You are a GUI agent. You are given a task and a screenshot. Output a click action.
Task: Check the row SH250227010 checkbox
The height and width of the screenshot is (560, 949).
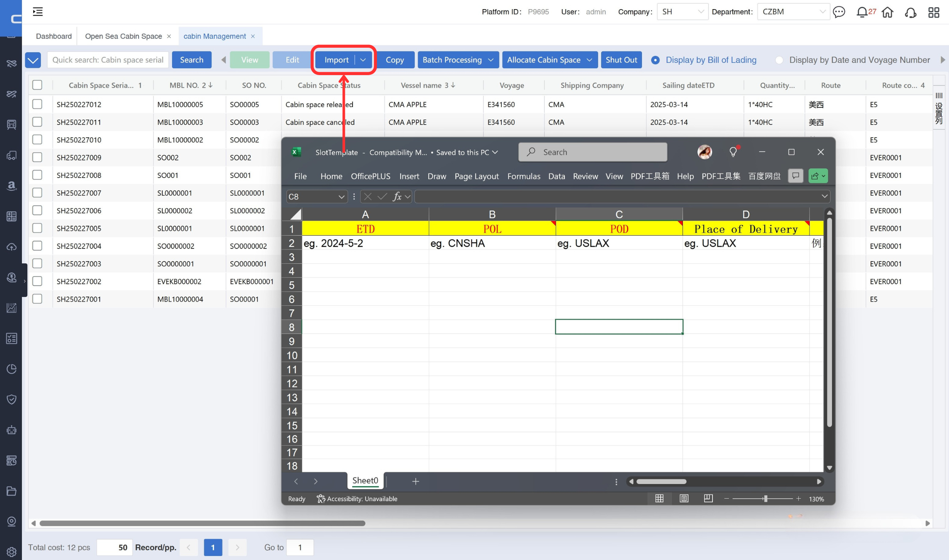click(x=37, y=139)
